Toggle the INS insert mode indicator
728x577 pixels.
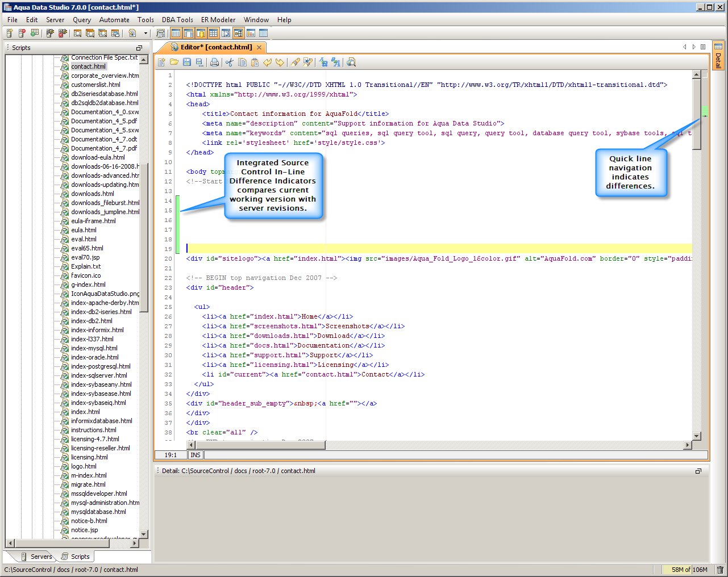pyautogui.click(x=195, y=455)
